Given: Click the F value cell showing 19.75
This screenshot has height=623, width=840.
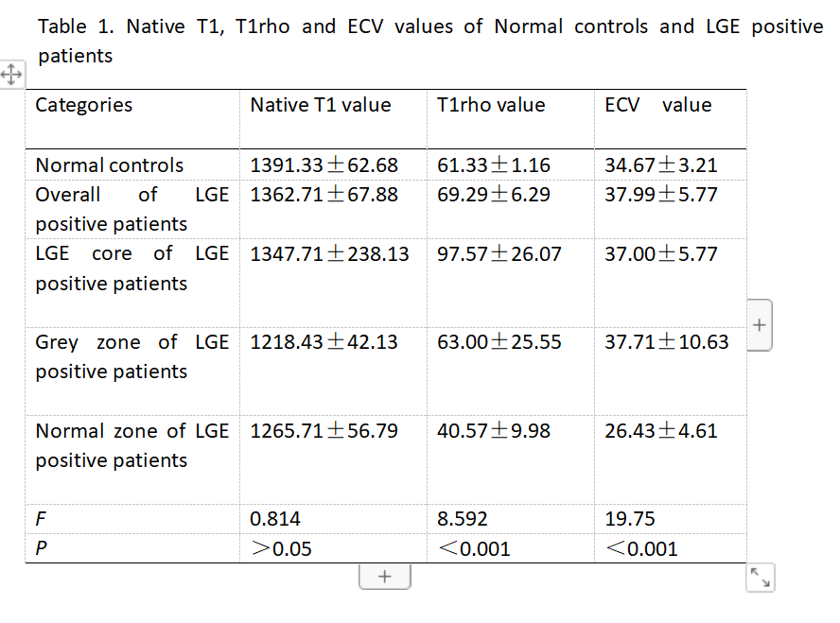Looking at the screenshot, I should (x=630, y=519).
